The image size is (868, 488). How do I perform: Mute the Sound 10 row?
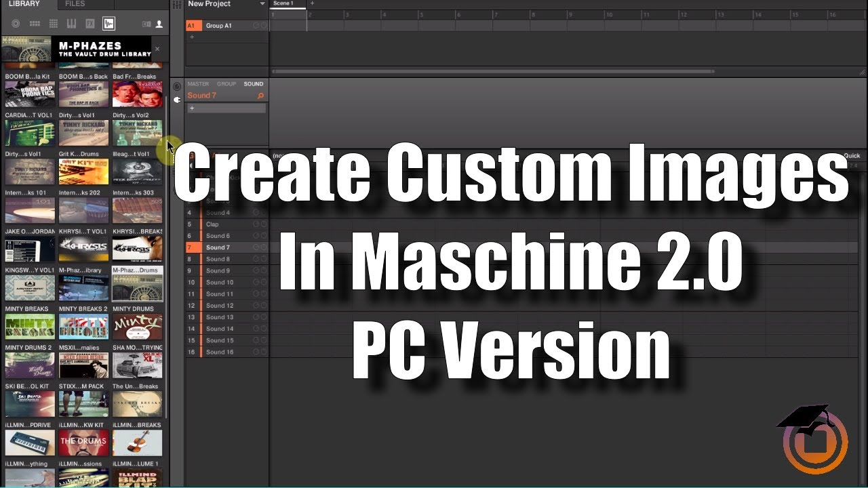[x=256, y=282]
